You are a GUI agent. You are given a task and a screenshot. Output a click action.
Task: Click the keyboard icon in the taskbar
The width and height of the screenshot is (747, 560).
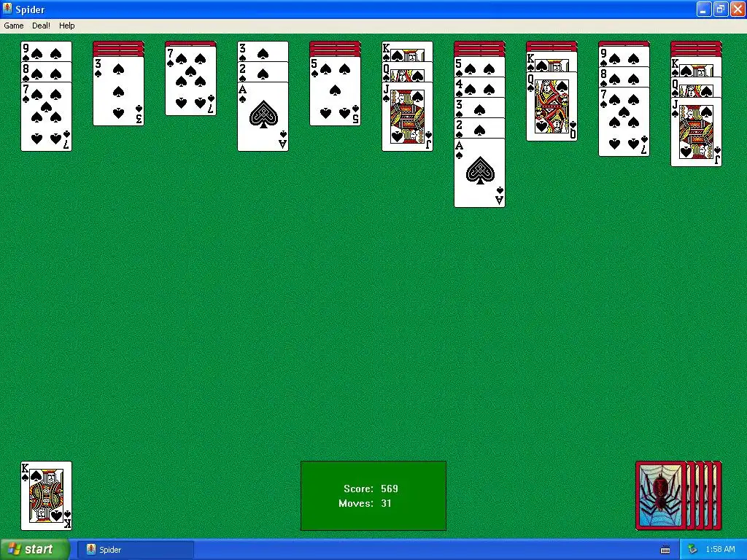point(665,550)
